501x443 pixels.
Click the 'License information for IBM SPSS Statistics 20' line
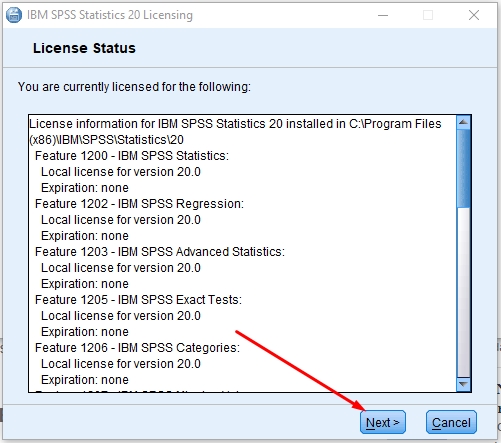pyautogui.click(x=235, y=124)
